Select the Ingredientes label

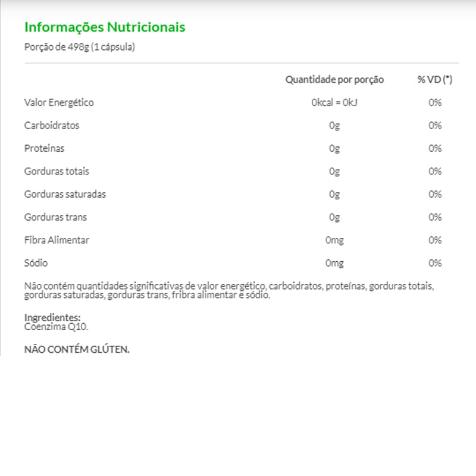pos(52,317)
